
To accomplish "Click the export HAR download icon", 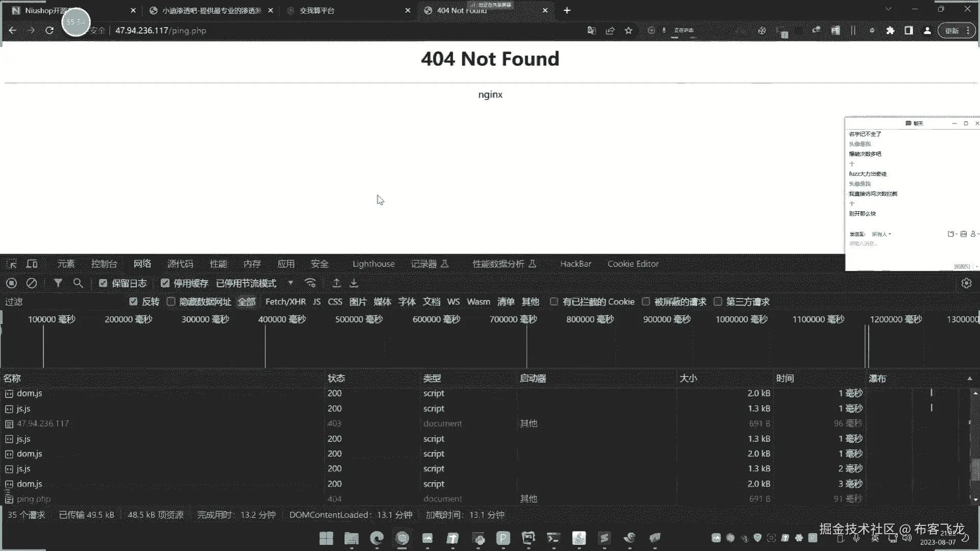I will tap(354, 283).
